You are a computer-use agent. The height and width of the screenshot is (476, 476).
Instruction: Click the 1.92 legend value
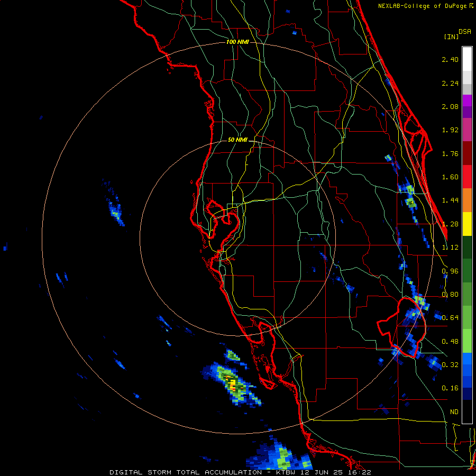pyautogui.click(x=450, y=130)
